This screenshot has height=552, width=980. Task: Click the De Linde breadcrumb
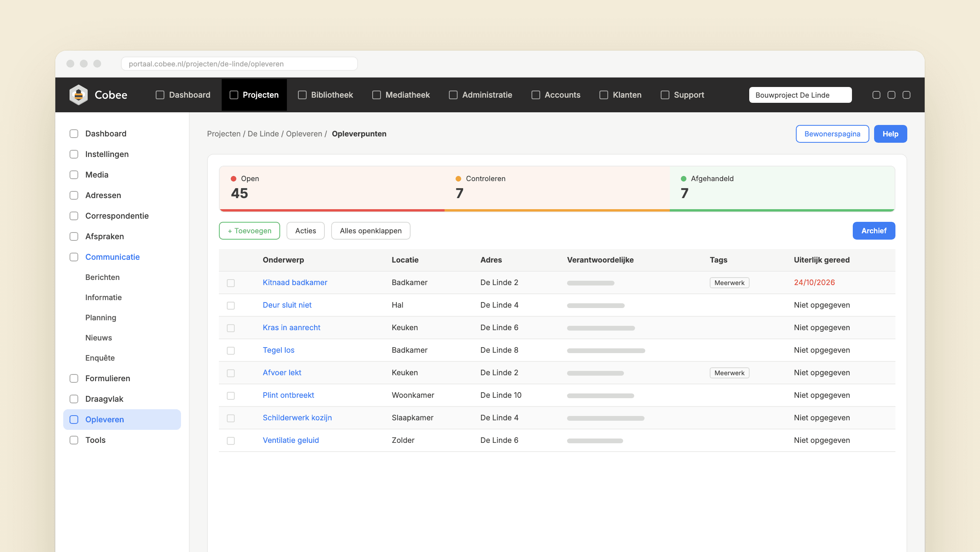tap(263, 134)
